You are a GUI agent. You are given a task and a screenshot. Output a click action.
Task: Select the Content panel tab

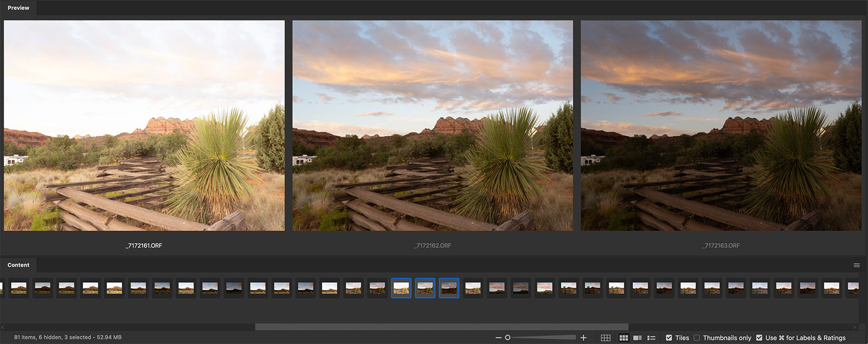pos(18,265)
